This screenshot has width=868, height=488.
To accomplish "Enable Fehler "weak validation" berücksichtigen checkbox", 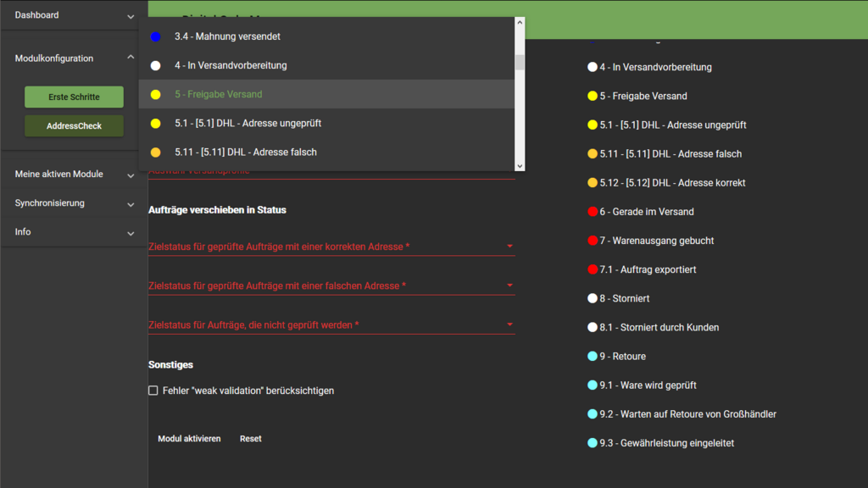I will [x=153, y=391].
